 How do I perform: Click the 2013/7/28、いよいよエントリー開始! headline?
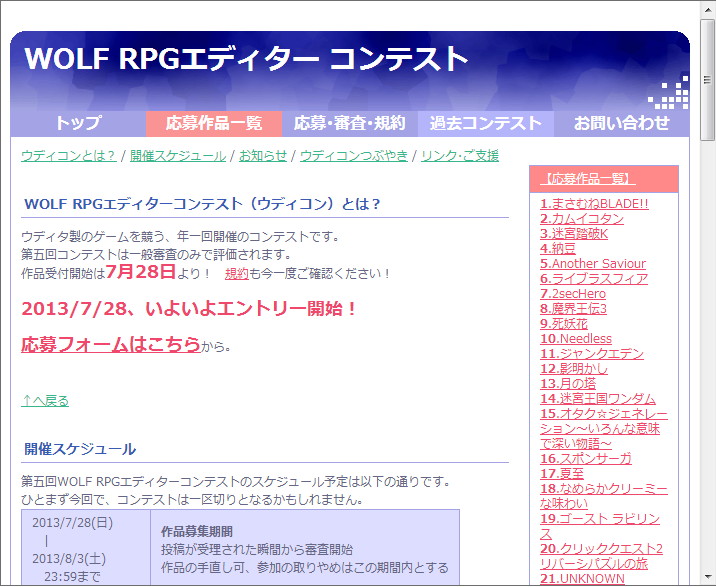(x=189, y=309)
